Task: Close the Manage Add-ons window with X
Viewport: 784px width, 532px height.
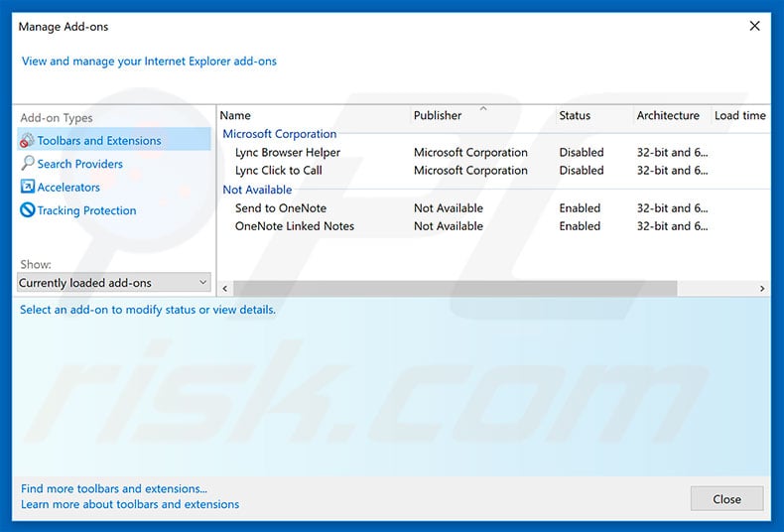Action: pyautogui.click(x=755, y=26)
